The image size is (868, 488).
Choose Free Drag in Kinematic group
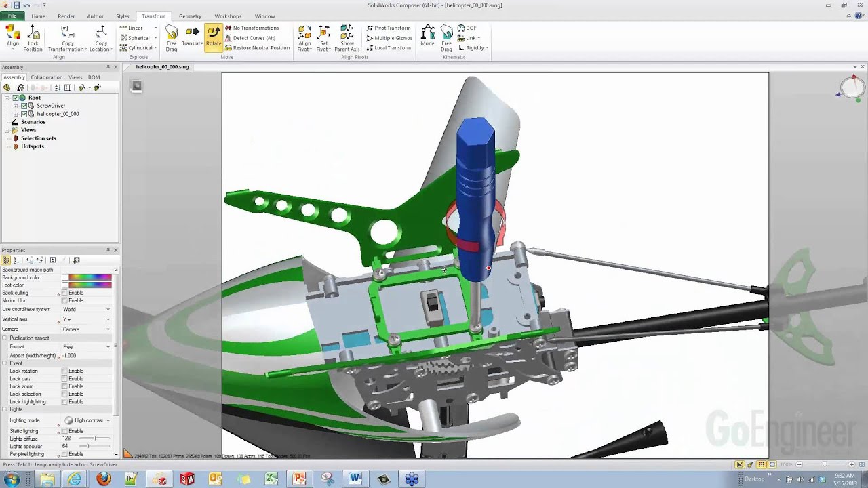(446, 39)
